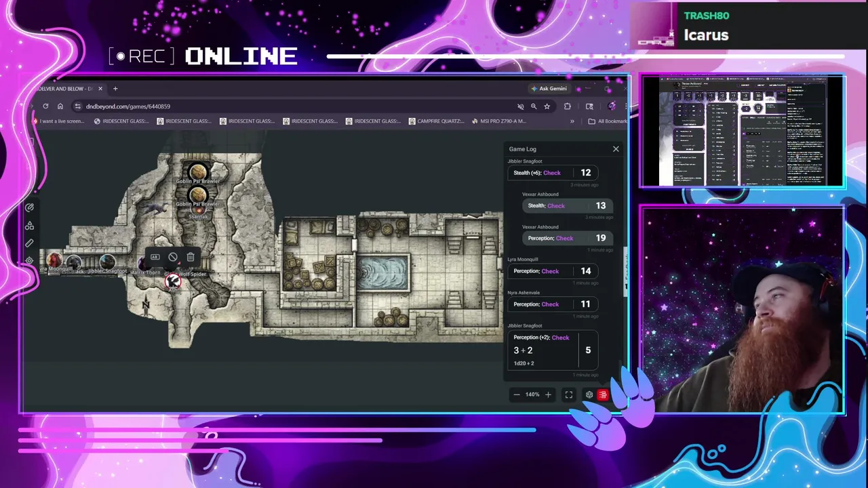The width and height of the screenshot is (868, 488).
Task: Open the All Bookmarks folder
Action: click(x=608, y=121)
